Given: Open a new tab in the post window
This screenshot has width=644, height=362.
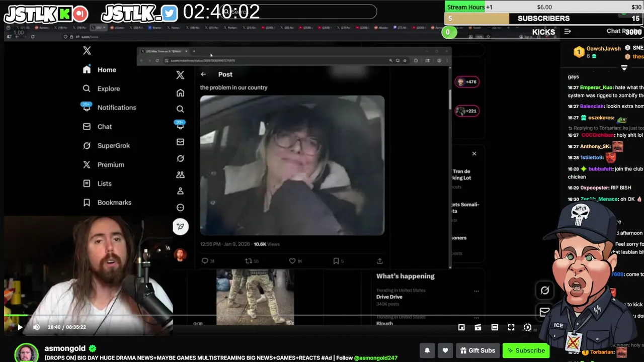Looking at the screenshot, I should point(194,51).
